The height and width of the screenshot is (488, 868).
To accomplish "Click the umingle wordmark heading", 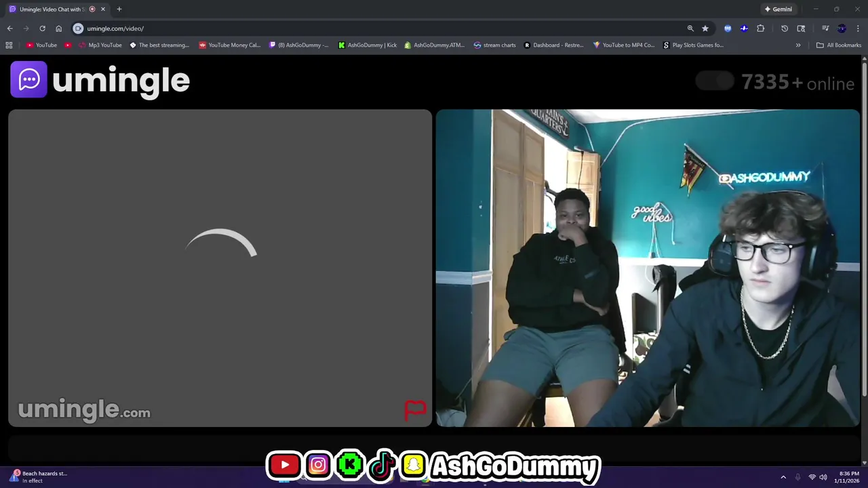I will 121,81.
